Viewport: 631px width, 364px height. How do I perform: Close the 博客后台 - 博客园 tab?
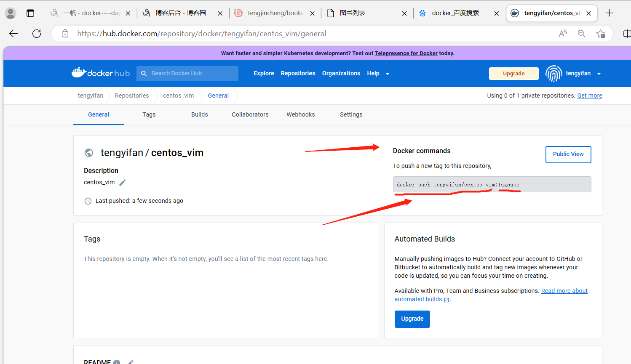(220, 13)
